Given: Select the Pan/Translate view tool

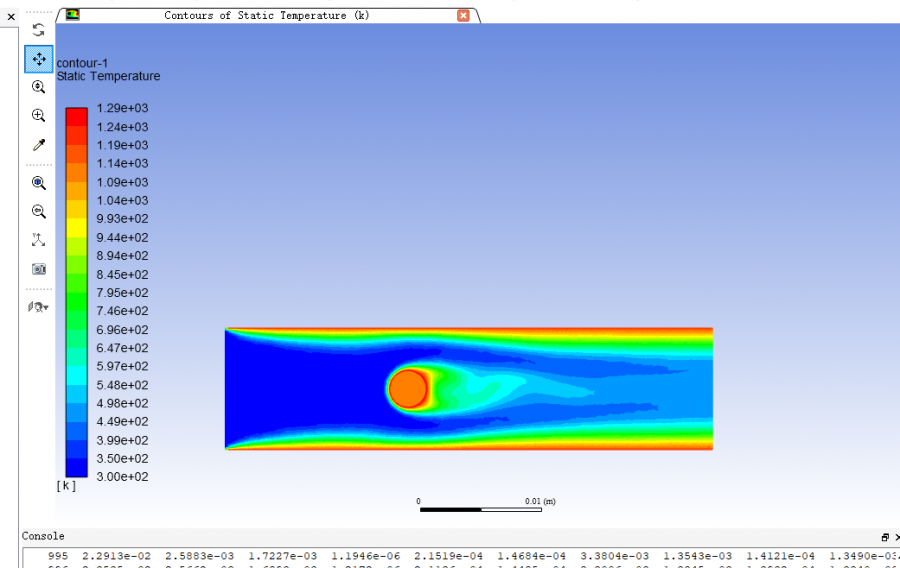Looking at the screenshot, I should pos(39,59).
